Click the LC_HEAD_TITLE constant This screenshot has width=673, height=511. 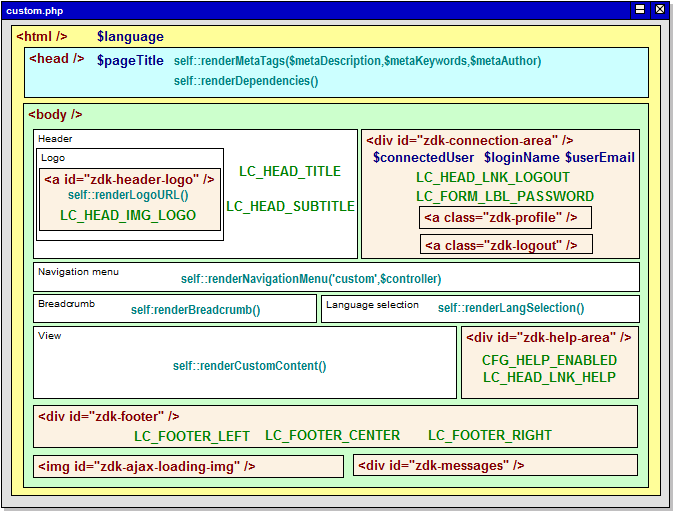(x=290, y=171)
